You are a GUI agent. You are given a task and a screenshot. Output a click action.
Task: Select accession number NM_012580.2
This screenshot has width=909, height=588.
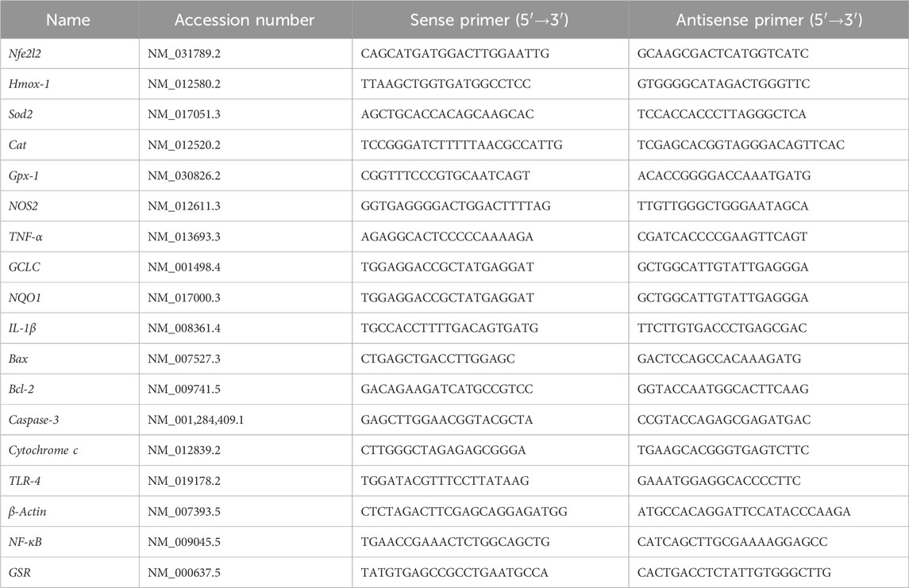(x=184, y=83)
